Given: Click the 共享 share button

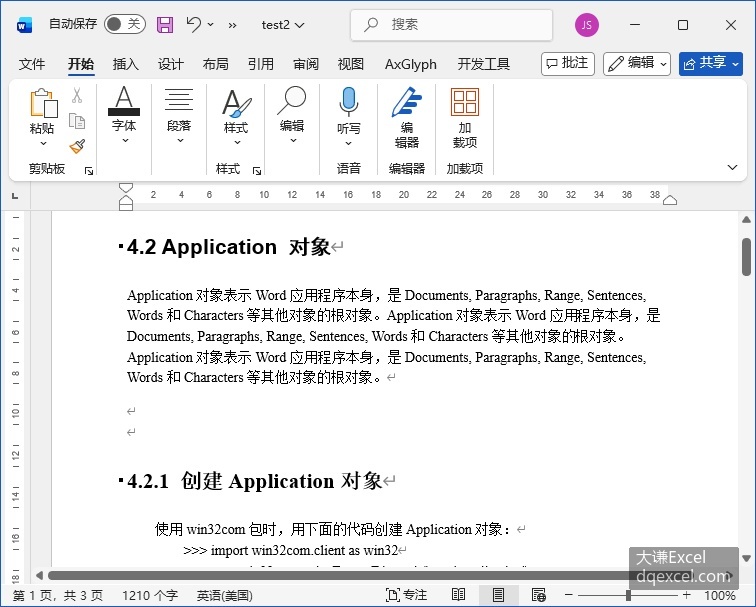Looking at the screenshot, I should point(711,64).
